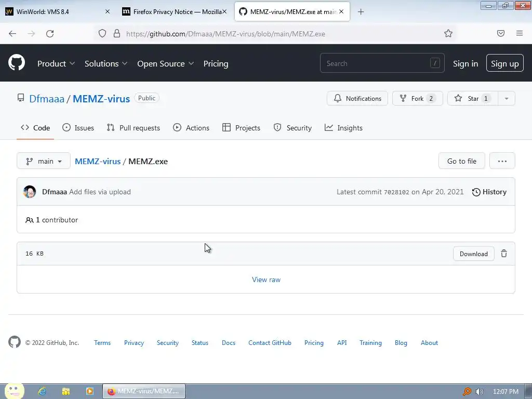Click the Notifications button

(357, 98)
